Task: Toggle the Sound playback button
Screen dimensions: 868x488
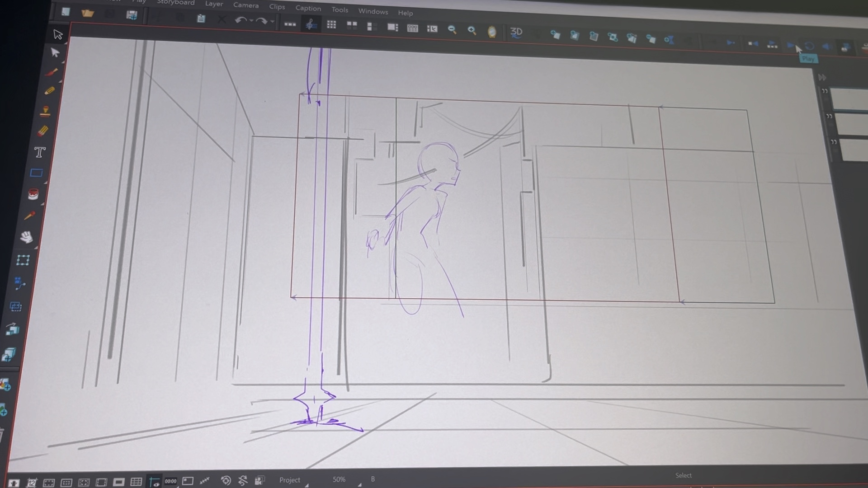Action: [x=827, y=47]
